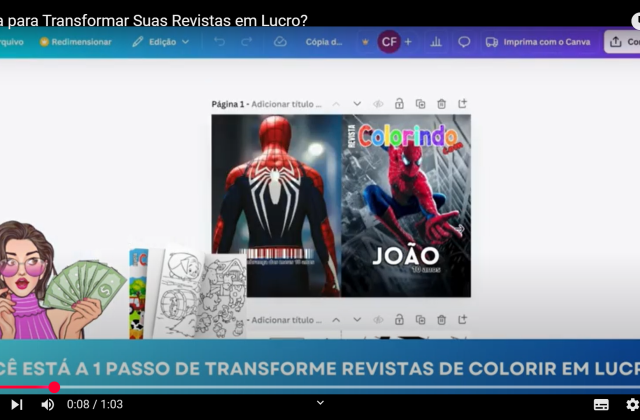Select the JOÃO name text
The image size is (640, 420).
click(406, 256)
